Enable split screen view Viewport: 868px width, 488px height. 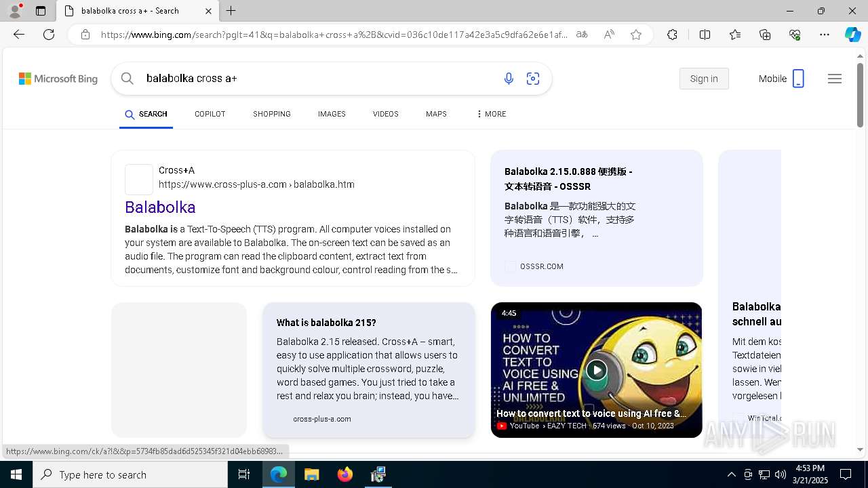[705, 35]
